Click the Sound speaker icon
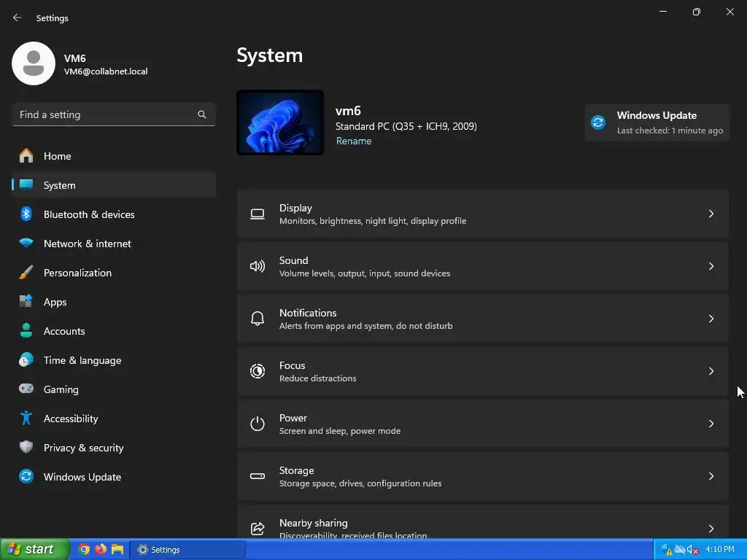 click(x=258, y=266)
